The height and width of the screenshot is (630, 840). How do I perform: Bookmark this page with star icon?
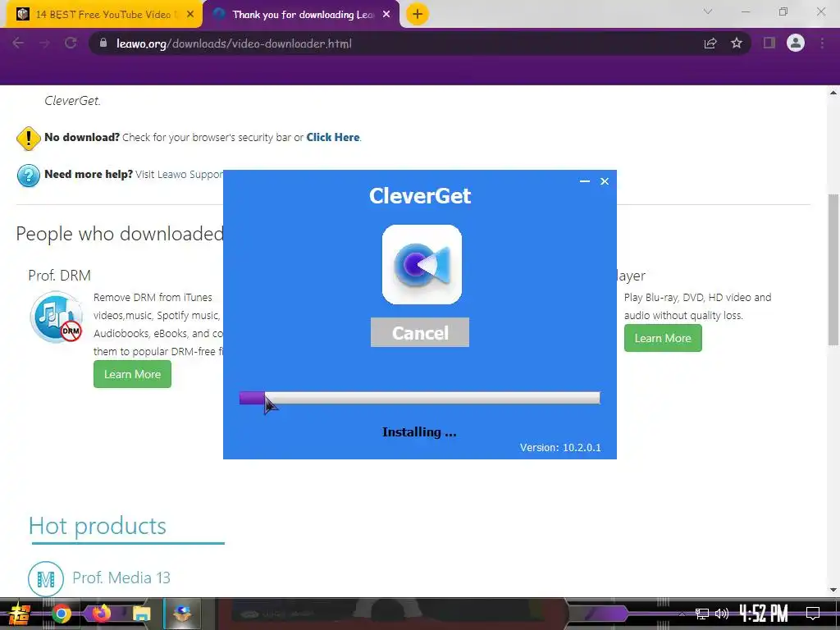pos(737,43)
